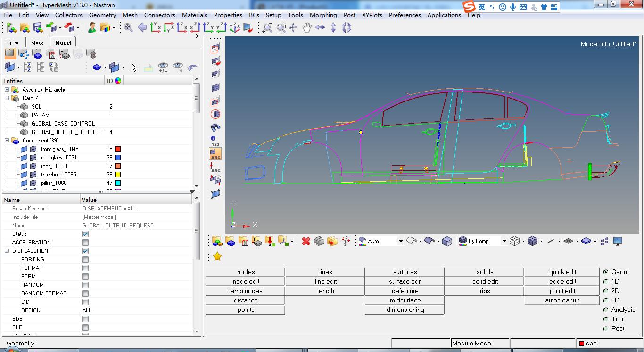Click the binoculars find icon
Viewport: 644px width, 352px height.
point(215,127)
